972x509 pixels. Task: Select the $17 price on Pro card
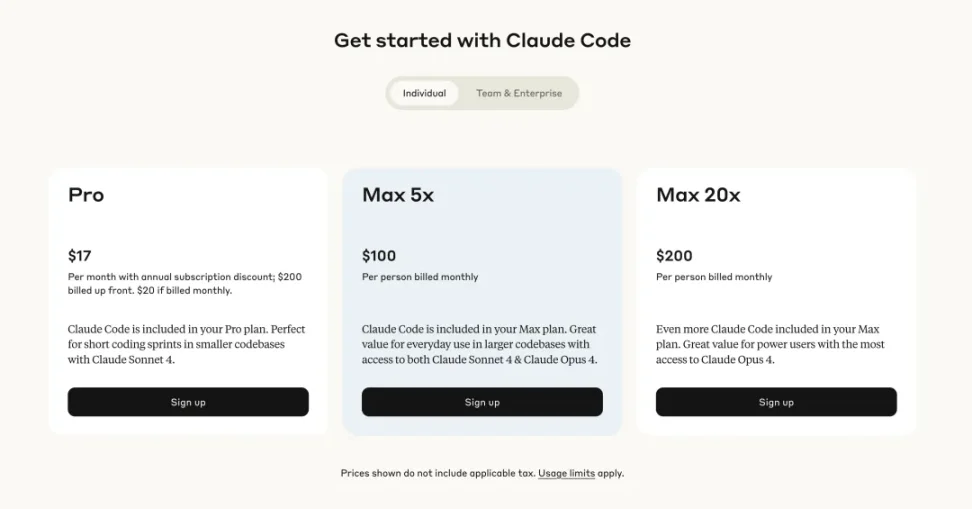pyautogui.click(x=80, y=255)
